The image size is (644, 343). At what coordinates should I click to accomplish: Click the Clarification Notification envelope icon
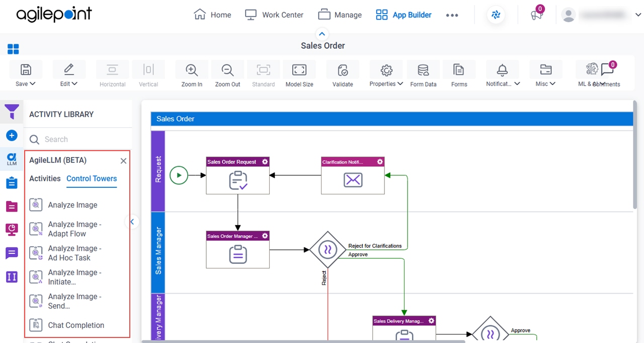[x=353, y=180]
